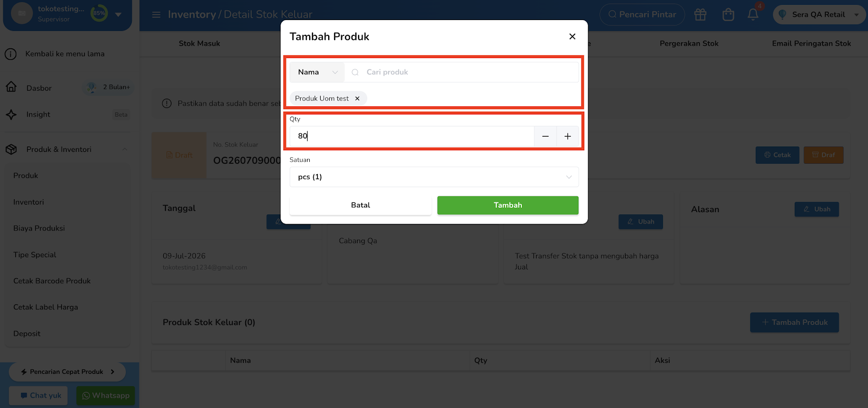
Task: Click the Batal button
Action: (x=360, y=205)
